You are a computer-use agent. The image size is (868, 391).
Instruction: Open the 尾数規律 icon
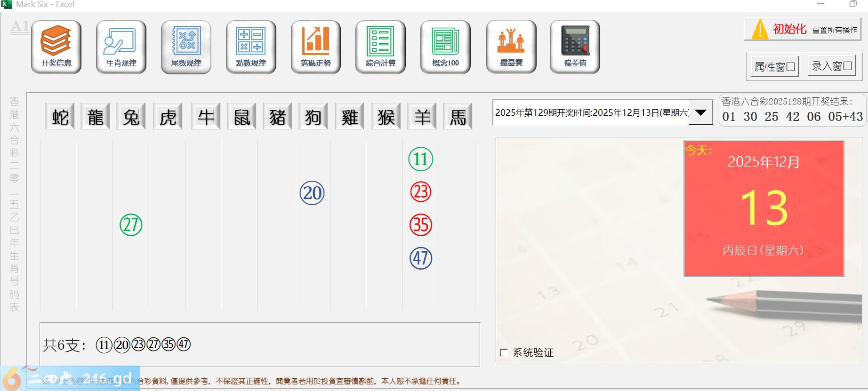(186, 47)
